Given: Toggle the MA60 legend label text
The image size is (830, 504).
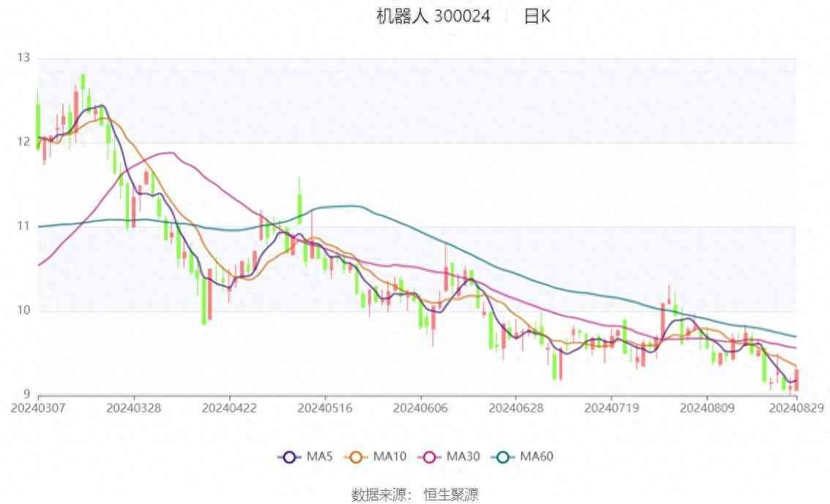Looking at the screenshot, I should pos(536,457).
